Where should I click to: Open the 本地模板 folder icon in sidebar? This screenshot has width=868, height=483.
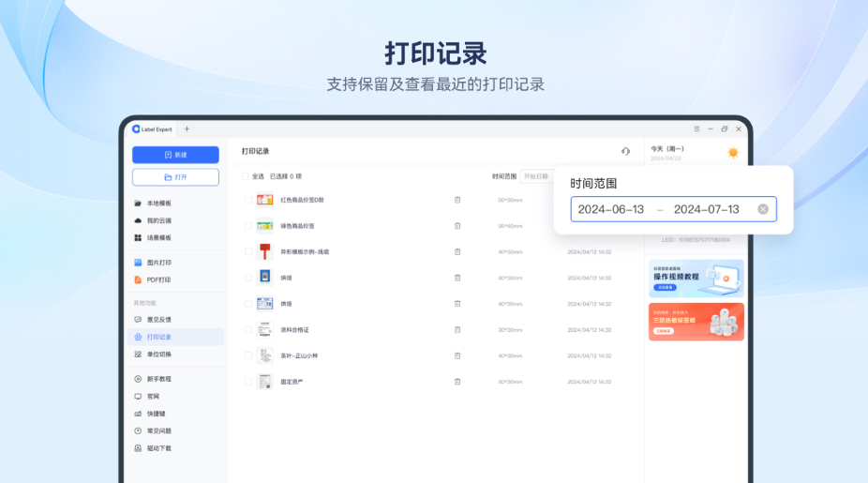point(138,204)
